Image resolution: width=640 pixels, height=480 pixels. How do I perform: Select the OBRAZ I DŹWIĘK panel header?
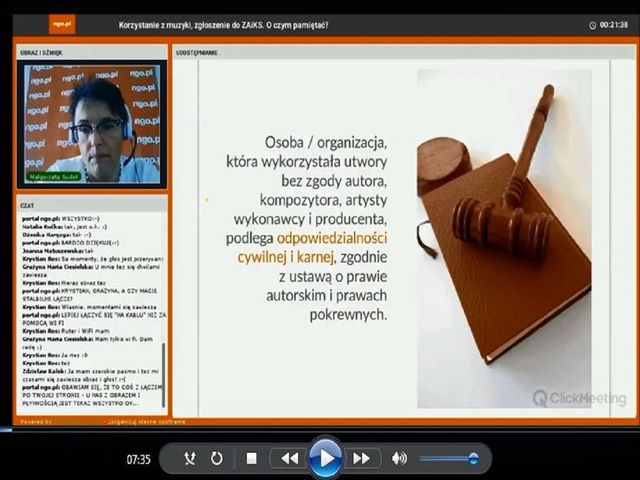[x=42, y=51]
